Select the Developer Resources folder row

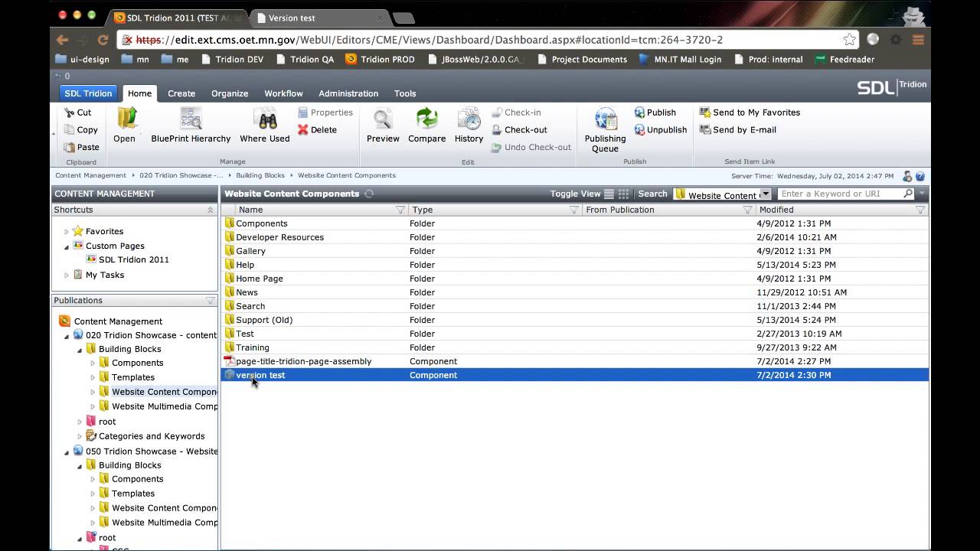[x=574, y=237]
